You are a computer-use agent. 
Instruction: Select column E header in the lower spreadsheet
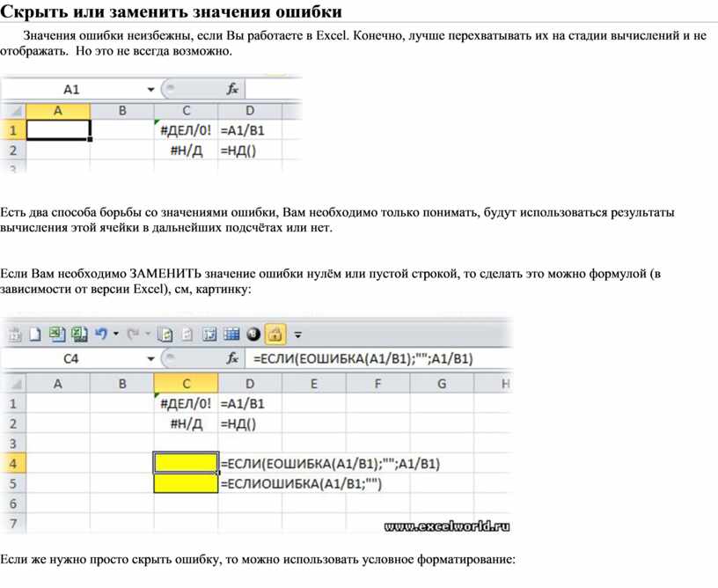pos(313,383)
